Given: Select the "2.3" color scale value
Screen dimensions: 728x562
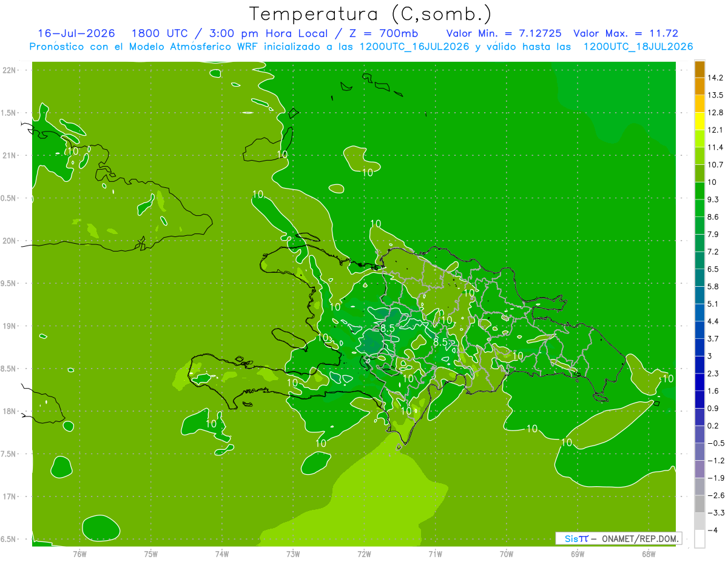Looking at the screenshot, I should (713, 373).
